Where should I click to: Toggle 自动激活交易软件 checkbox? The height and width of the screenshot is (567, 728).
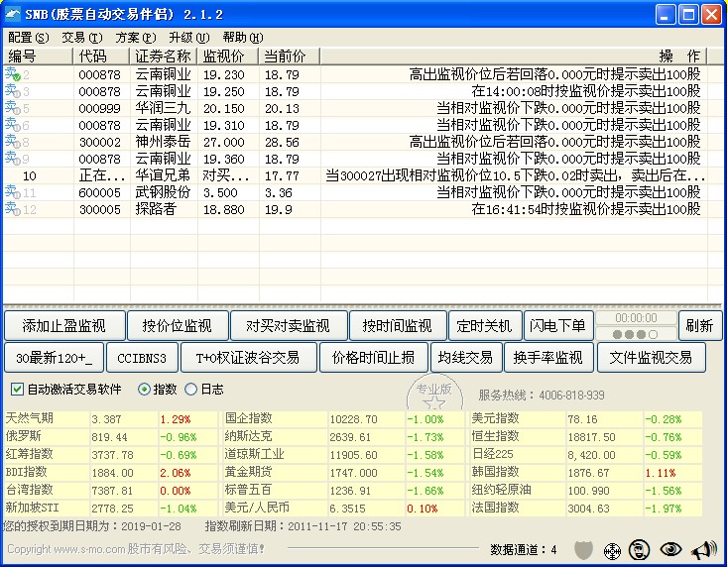pyautogui.click(x=17, y=390)
